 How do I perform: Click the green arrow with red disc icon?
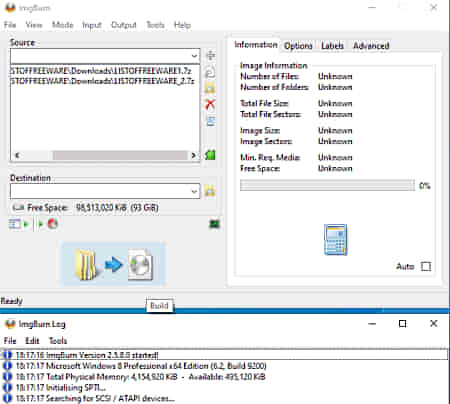(x=48, y=224)
